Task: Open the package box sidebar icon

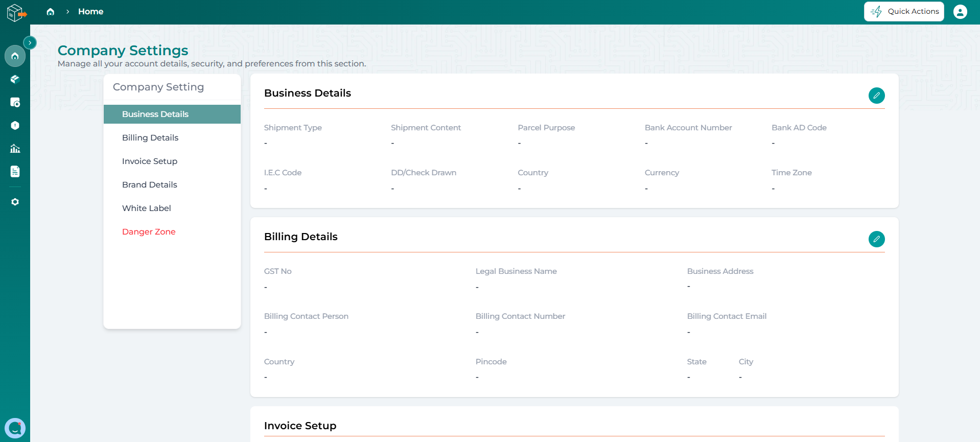Action: point(15,79)
